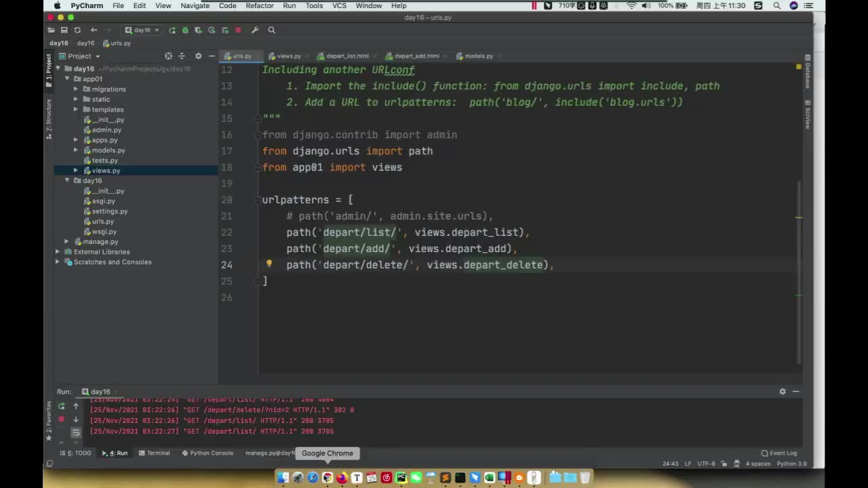The image size is (868, 488).
Task: Open the Terminal tool window
Action: tap(154, 453)
